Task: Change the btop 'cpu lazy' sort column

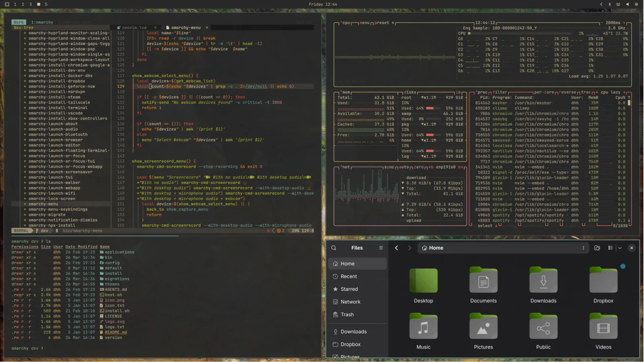Action: click(610, 92)
